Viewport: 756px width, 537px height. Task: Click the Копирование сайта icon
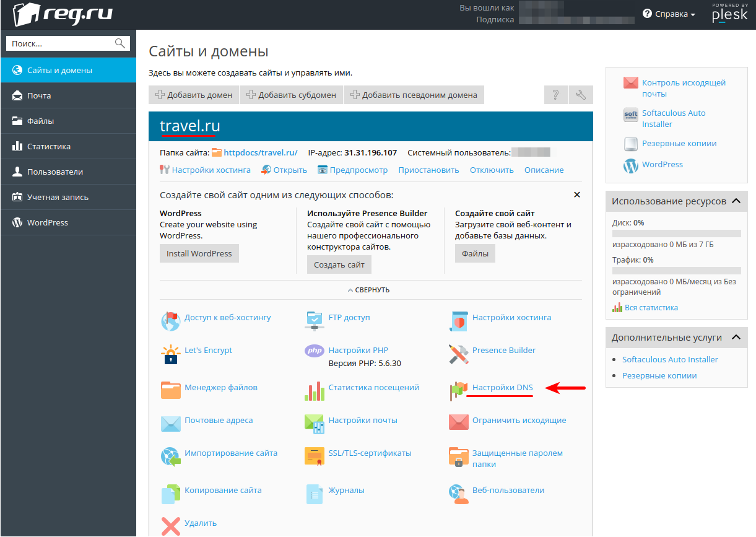(x=170, y=494)
